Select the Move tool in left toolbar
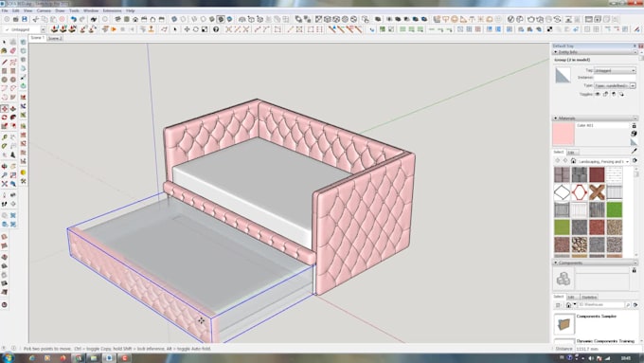Image resolution: width=644 pixels, height=363 pixels. 4,109
